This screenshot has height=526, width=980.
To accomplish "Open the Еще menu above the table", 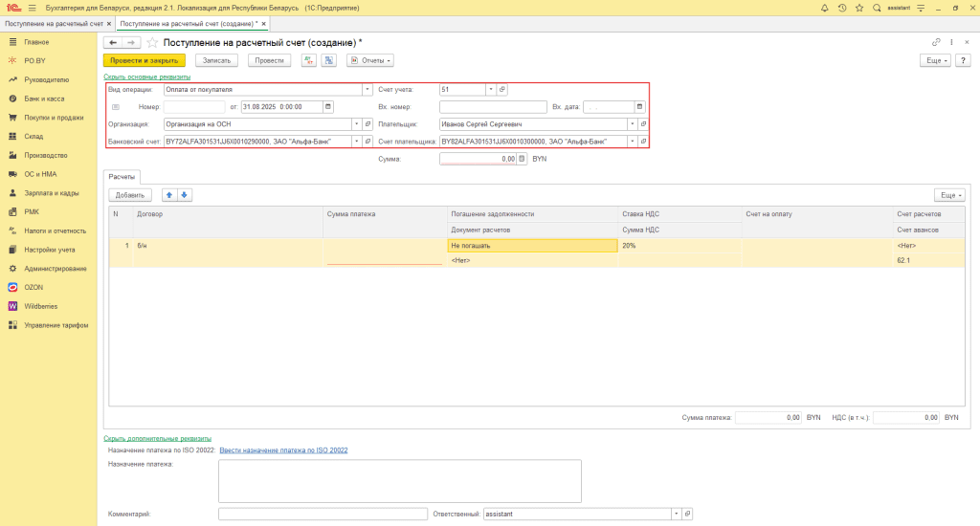I will coord(949,195).
